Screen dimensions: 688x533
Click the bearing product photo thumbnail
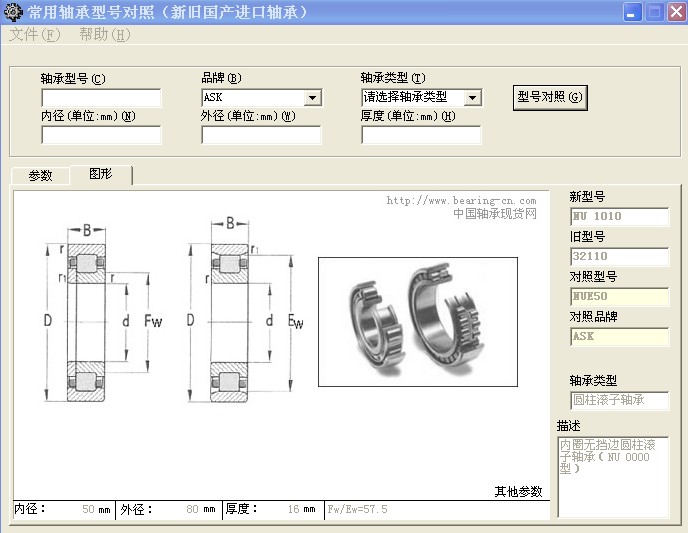point(418,322)
